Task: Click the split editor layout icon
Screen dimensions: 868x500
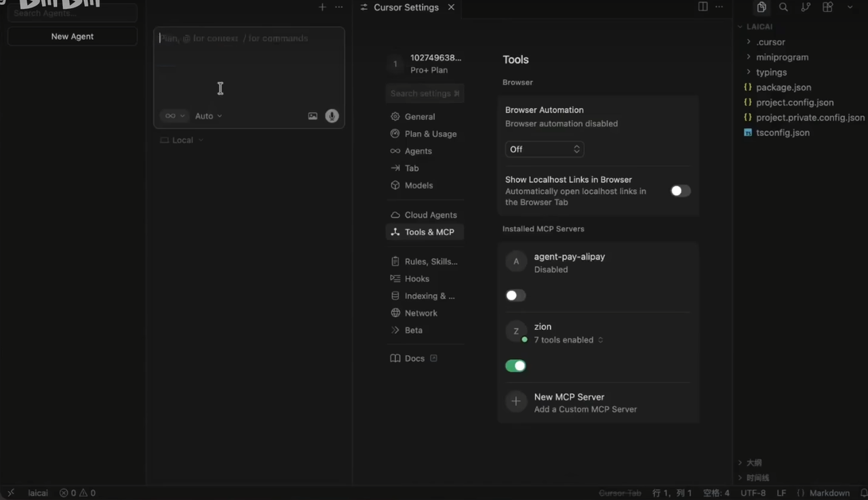Action: 703,7
